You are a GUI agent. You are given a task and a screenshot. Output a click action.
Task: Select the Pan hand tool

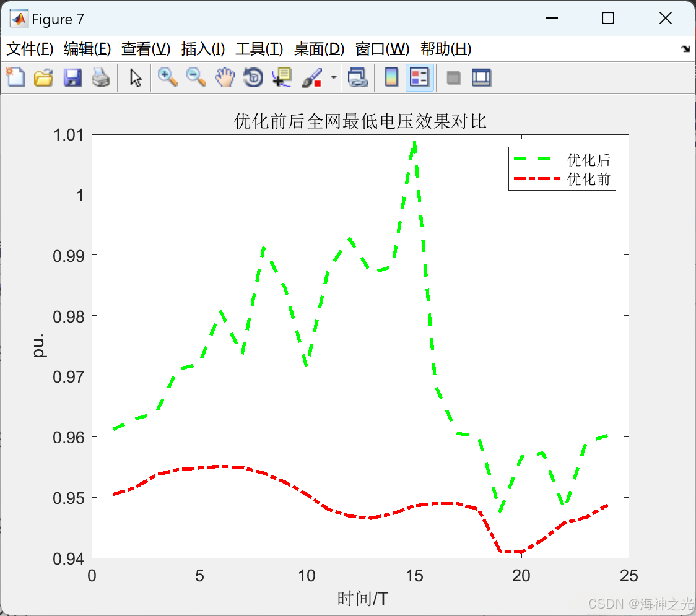(x=225, y=77)
